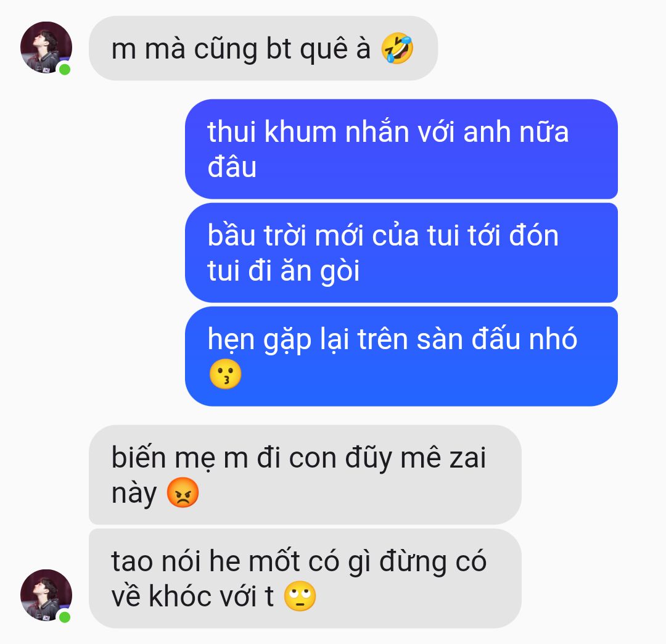Select the "bầu trời mới của tui" message
The height and width of the screenshot is (644, 666).
(x=401, y=253)
